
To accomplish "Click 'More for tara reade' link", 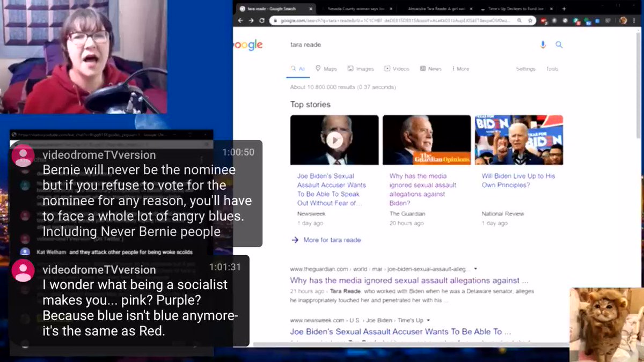I will [x=332, y=240].
